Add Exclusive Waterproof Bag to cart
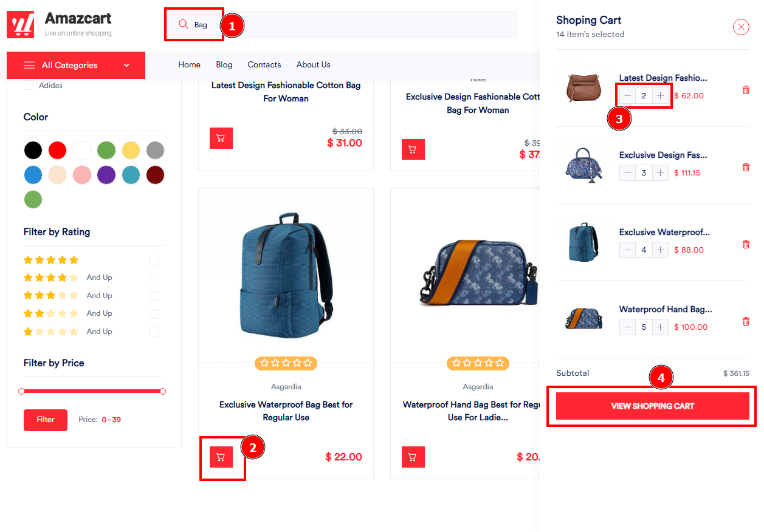Image resolution: width=764 pixels, height=532 pixels. [x=221, y=457]
